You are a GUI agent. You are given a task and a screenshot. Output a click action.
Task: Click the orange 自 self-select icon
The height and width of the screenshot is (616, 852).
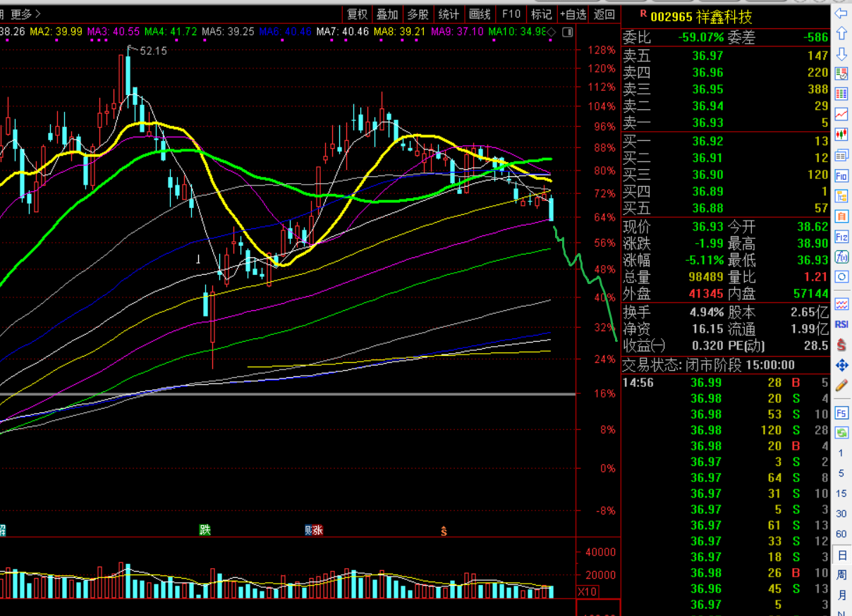coord(841,216)
